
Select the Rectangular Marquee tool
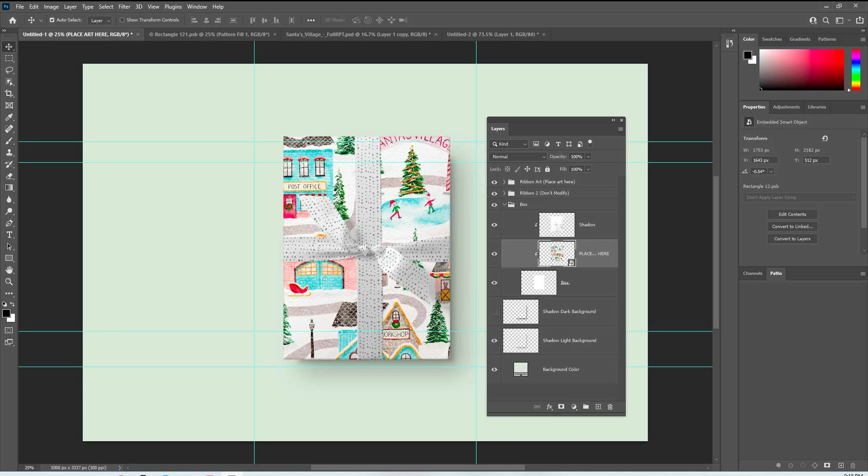click(9, 58)
